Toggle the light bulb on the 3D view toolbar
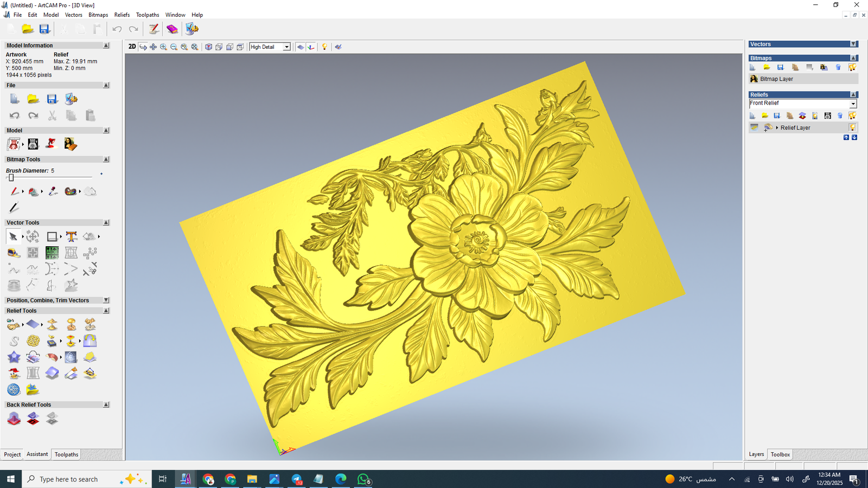 pyautogui.click(x=324, y=47)
